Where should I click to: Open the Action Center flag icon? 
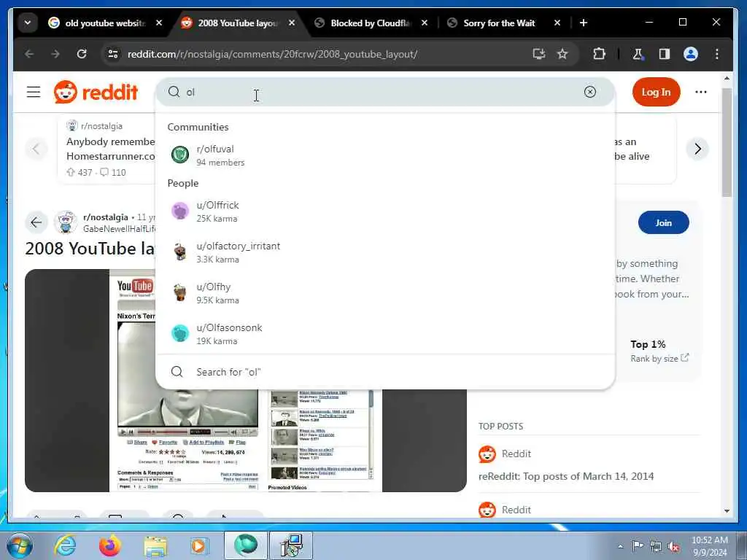click(x=638, y=545)
